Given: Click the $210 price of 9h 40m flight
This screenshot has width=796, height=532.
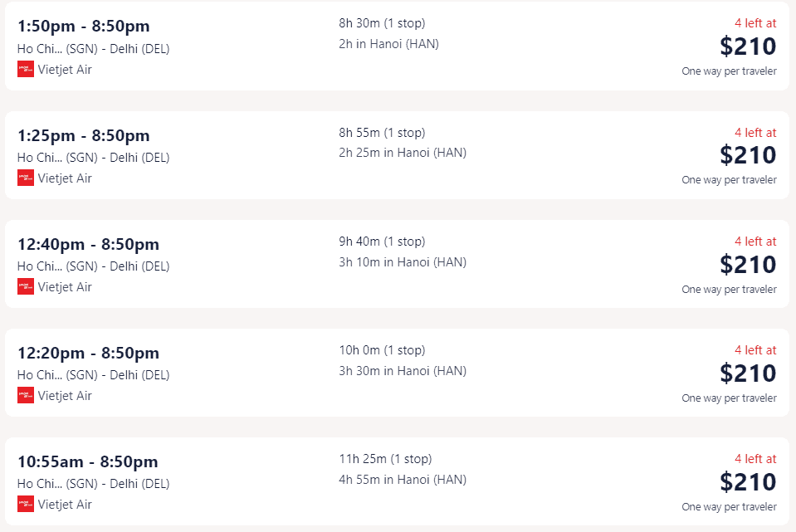Looking at the screenshot, I should point(749,265).
